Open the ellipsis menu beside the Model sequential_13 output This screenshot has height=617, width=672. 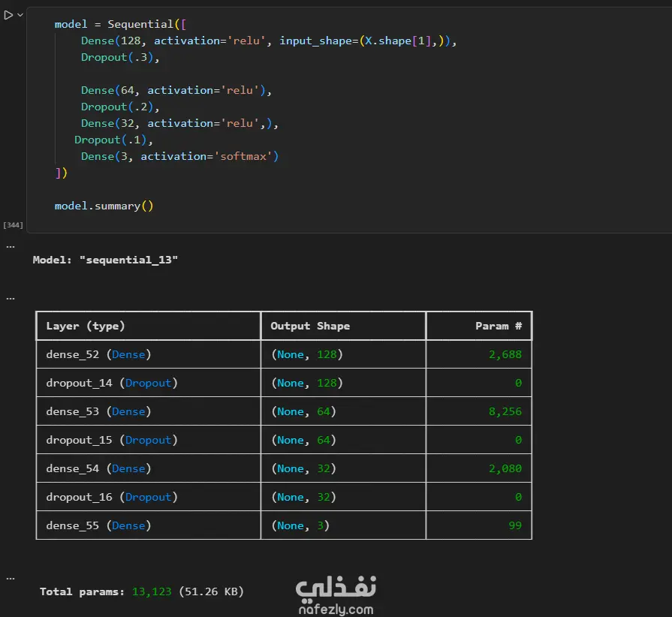[x=11, y=247]
